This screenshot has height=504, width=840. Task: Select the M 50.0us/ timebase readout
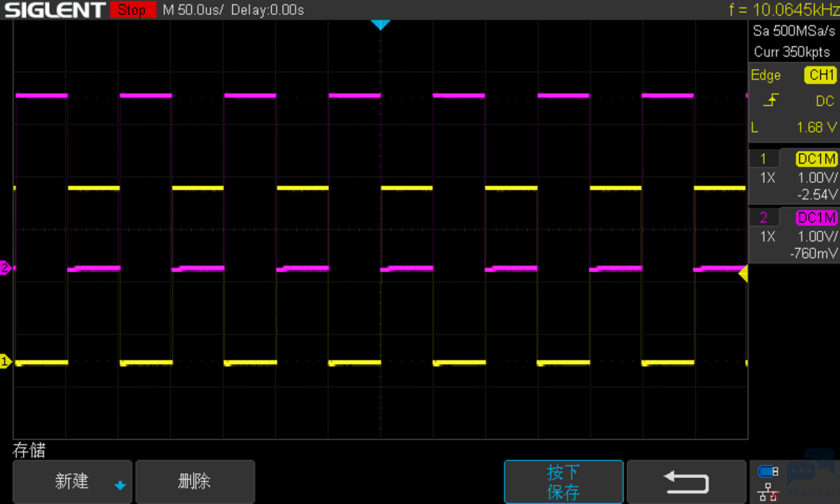coord(193,10)
